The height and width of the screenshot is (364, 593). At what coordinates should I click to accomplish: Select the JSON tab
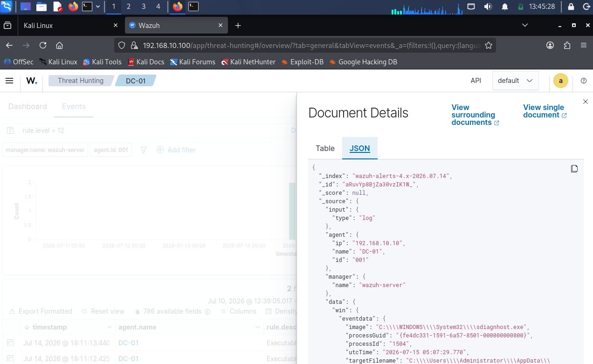pyautogui.click(x=360, y=148)
